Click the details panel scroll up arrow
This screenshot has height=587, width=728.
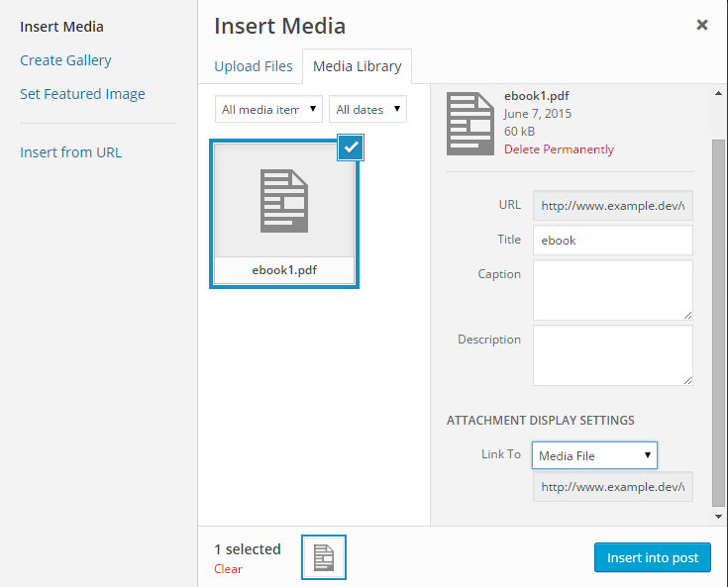[x=719, y=93]
